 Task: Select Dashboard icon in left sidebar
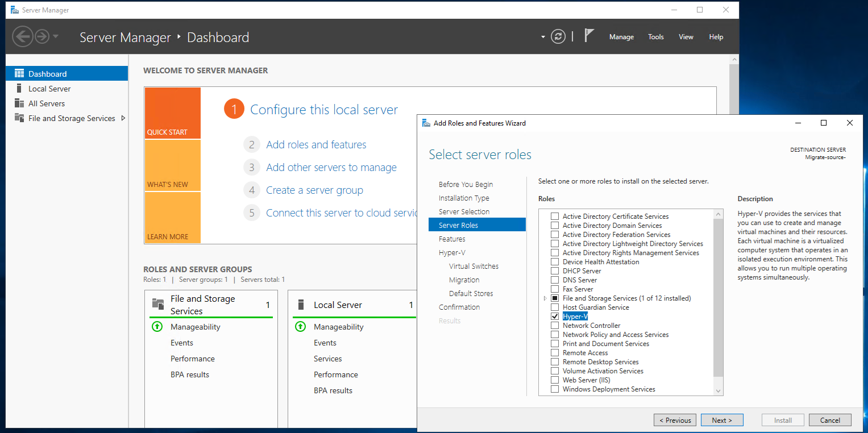pos(19,74)
